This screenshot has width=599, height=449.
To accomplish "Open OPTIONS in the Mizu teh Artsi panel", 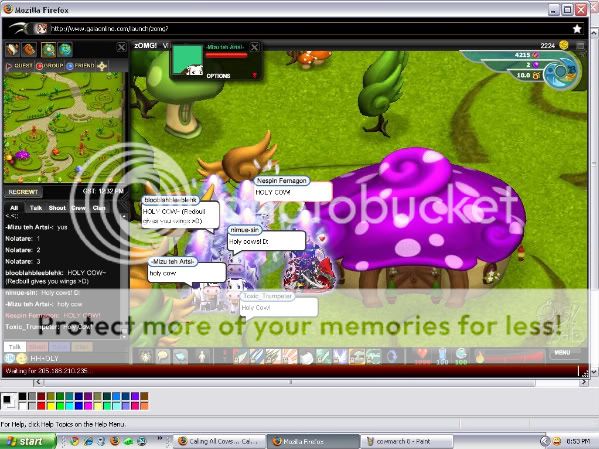I will (x=219, y=76).
